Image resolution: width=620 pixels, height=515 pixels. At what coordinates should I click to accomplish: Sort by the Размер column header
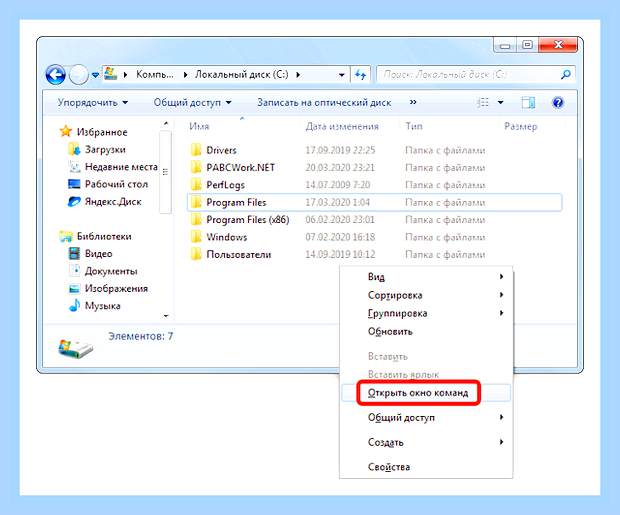click(520, 127)
